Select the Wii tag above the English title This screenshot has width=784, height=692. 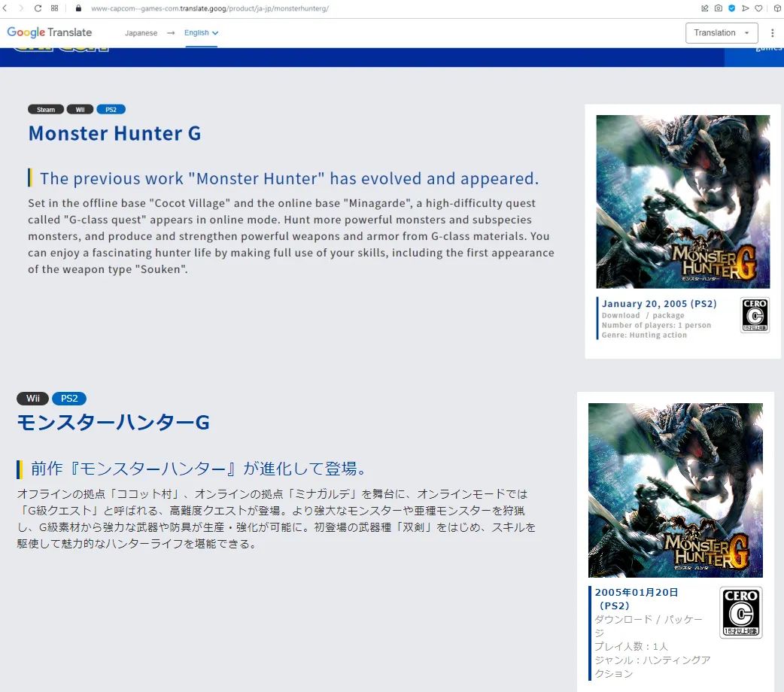[x=80, y=110]
